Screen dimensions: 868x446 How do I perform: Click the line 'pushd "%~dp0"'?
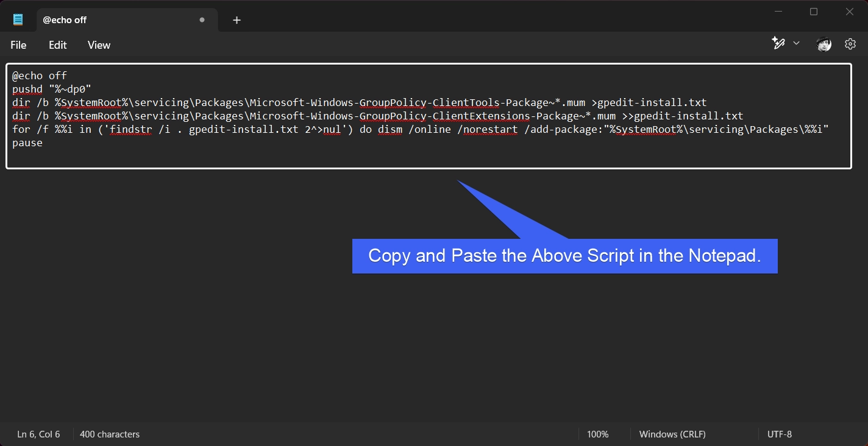(52, 89)
